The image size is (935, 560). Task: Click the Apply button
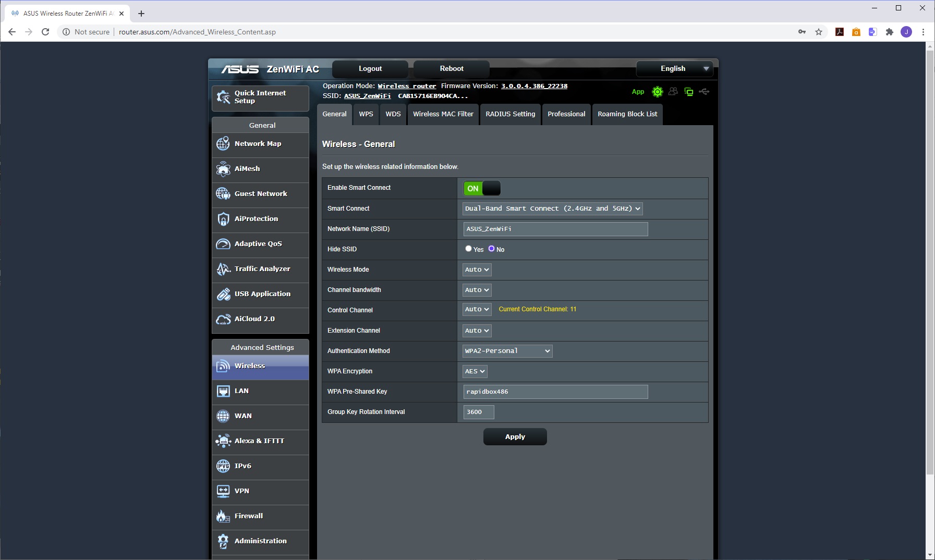tap(515, 437)
